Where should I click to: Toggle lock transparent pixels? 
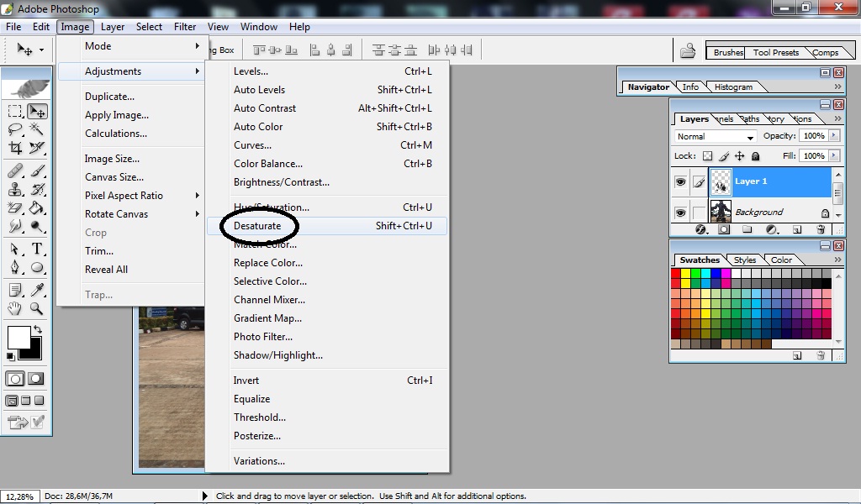(x=708, y=156)
